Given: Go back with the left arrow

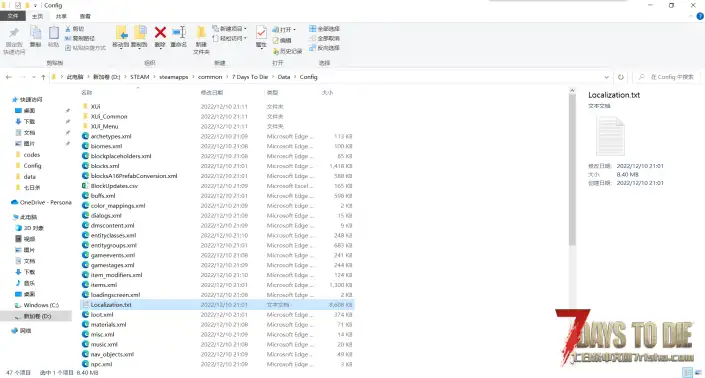Looking at the screenshot, I should [9, 77].
